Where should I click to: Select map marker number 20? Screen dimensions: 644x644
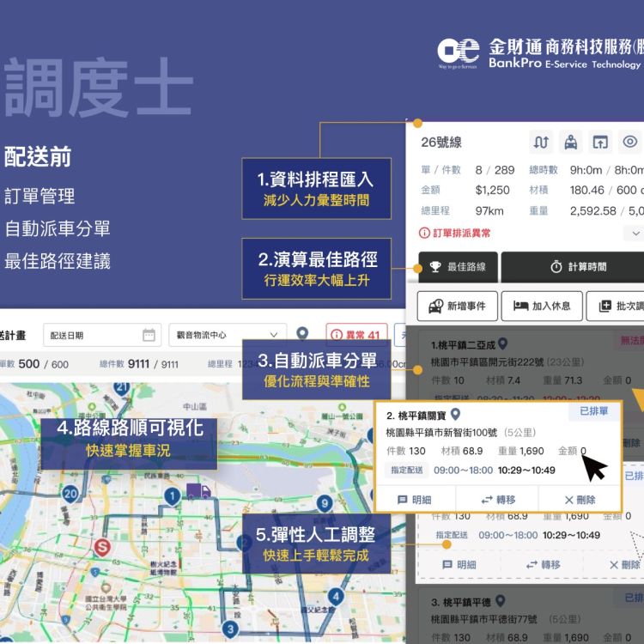pos(70,494)
